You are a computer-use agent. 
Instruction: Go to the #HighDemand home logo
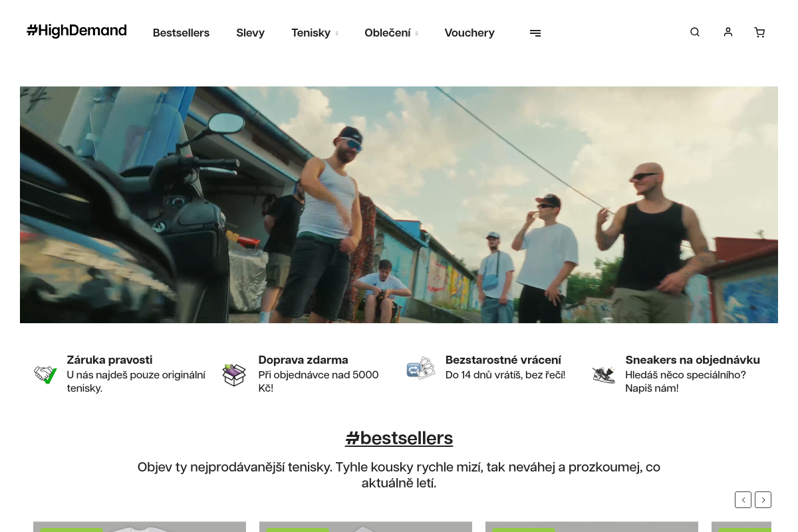(x=76, y=31)
